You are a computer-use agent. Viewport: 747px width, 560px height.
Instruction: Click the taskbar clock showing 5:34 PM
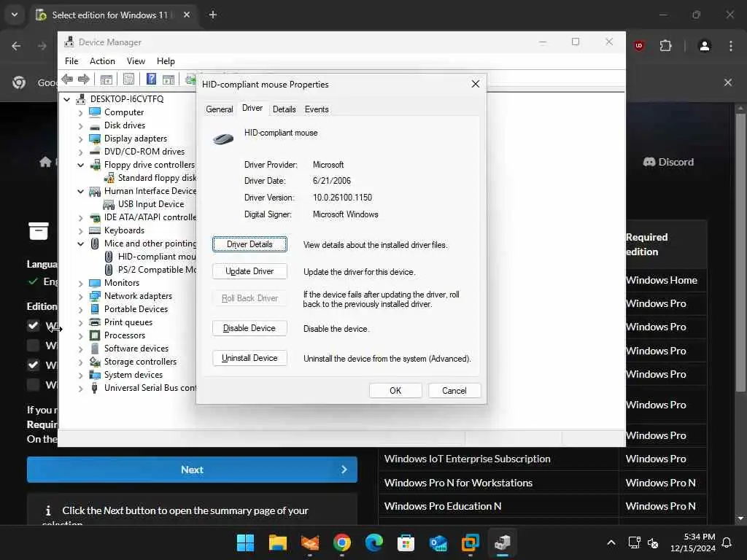693,542
